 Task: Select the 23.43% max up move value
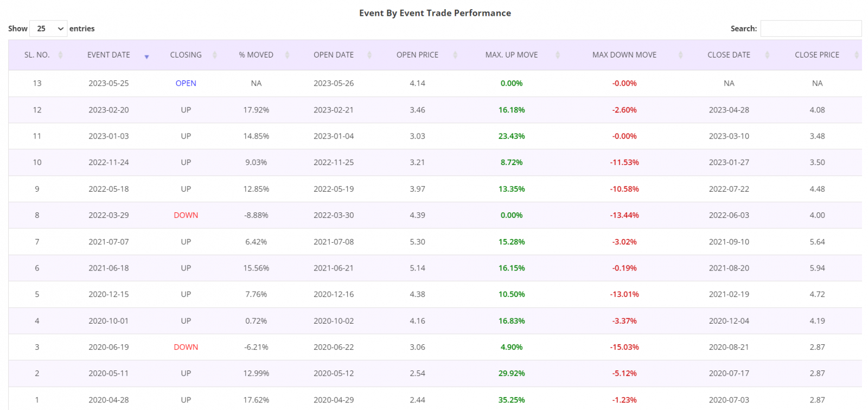pyautogui.click(x=512, y=136)
